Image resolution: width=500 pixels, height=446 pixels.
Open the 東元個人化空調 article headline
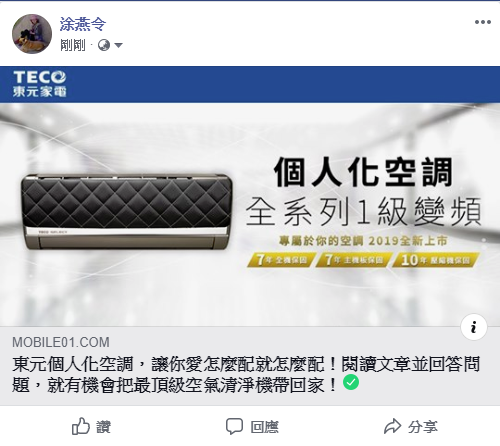pyautogui.click(x=246, y=374)
